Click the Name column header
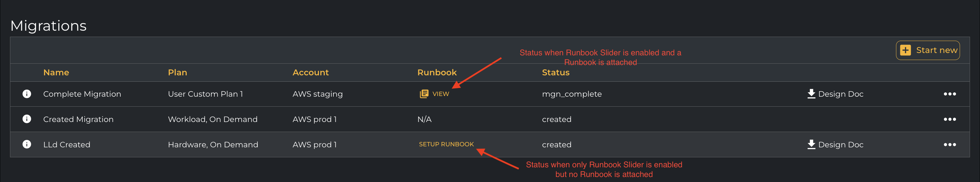This screenshot has width=980, height=182. click(x=56, y=72)
